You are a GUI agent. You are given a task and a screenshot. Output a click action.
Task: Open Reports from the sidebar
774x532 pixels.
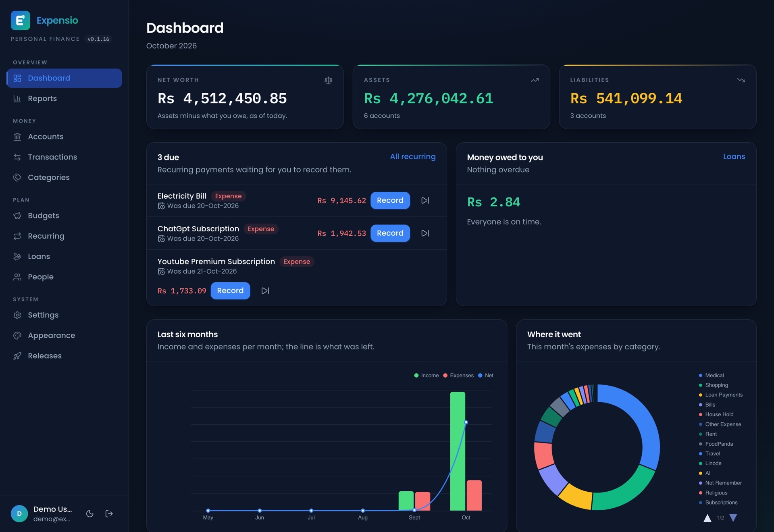pos(64,98)
